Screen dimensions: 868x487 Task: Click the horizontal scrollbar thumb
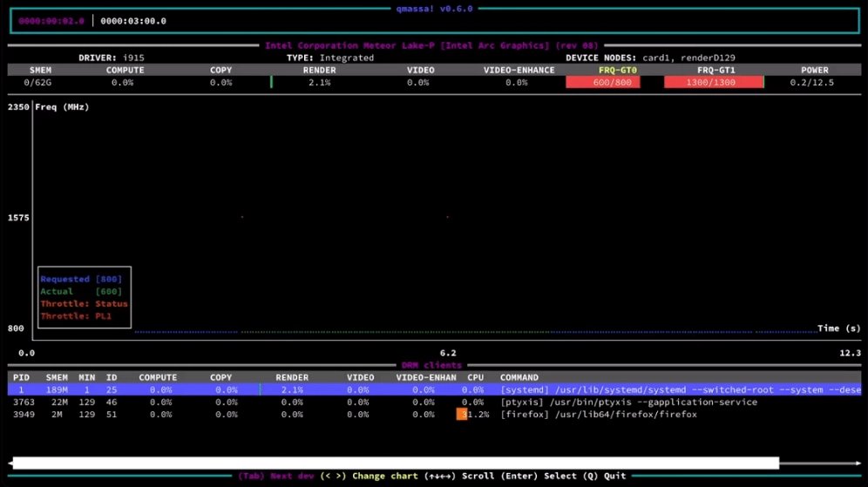(x=396, y=463)
